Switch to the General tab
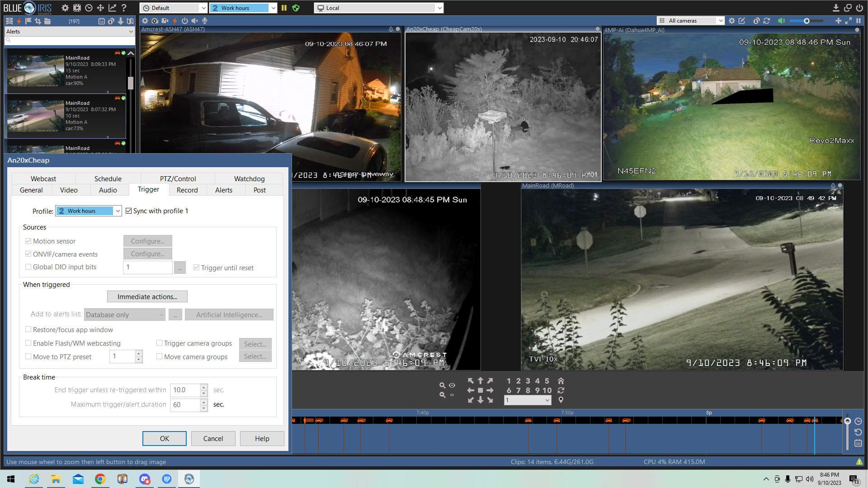The image size is (868, 488). (x=31, y=190)
